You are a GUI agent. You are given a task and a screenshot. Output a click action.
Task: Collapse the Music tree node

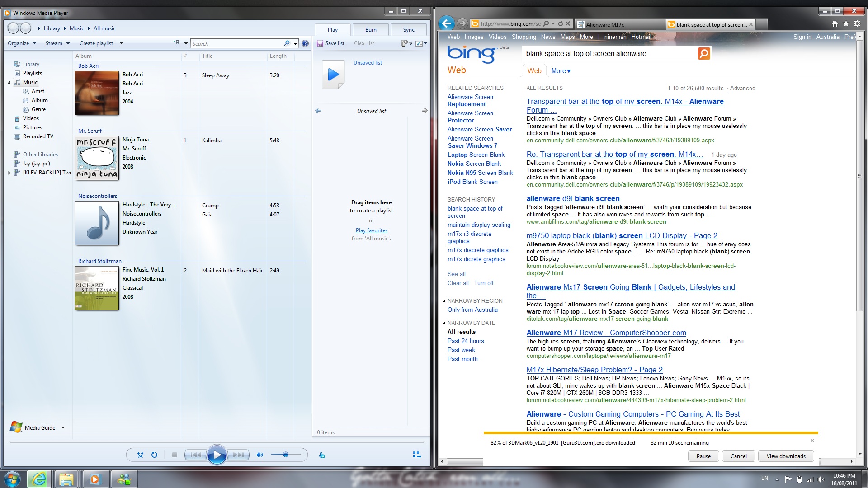(9, 82)
